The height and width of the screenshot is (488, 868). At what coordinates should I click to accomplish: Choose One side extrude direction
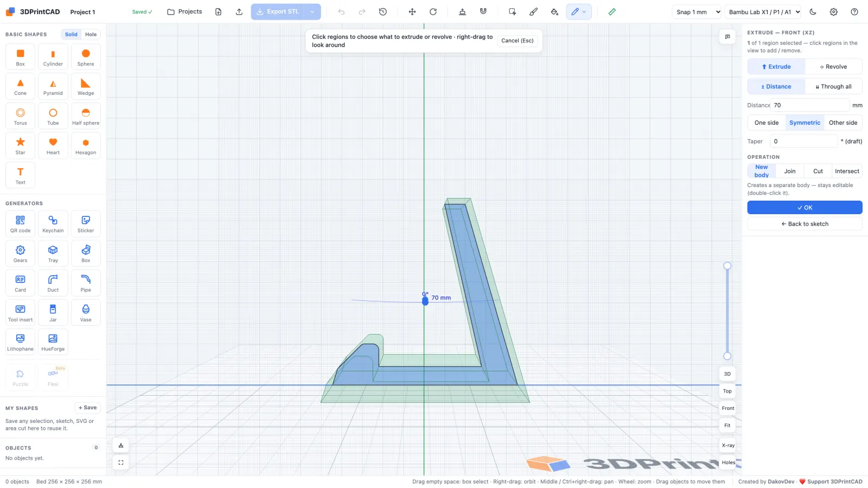767,123
